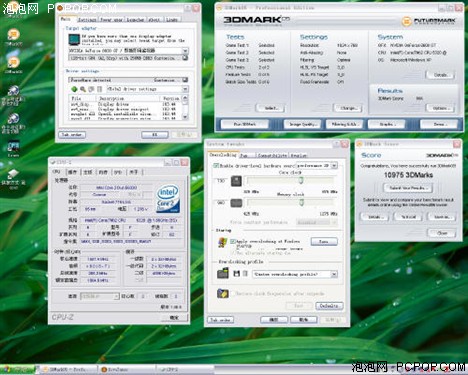Click the Close button in 3DMark Score window
This screenshot has width=468, height=375.
coord(442,233)
